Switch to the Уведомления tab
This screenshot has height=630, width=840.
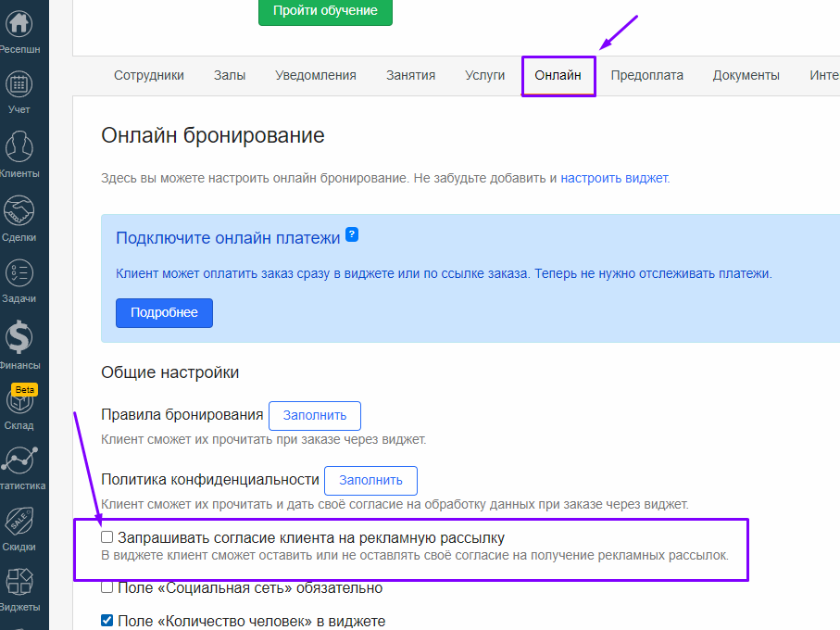[x=316, y=76]
